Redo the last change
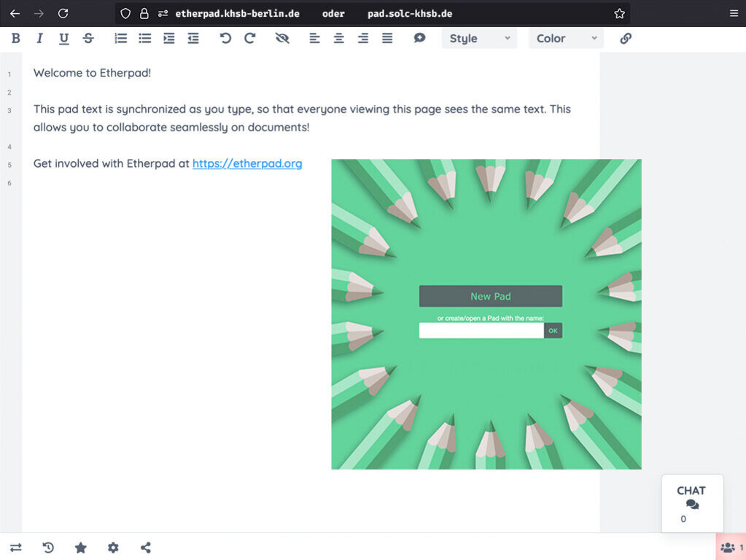 pos(250,39)
